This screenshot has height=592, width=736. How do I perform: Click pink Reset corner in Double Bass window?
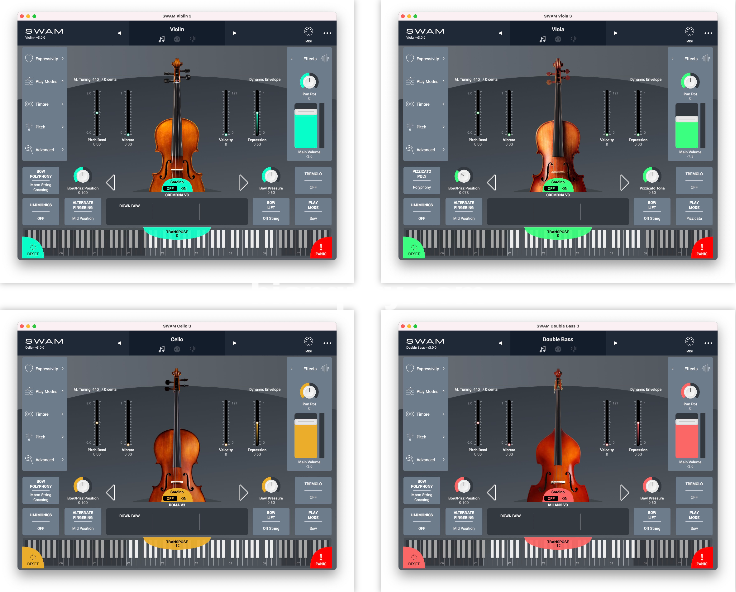tap(413, 558)
